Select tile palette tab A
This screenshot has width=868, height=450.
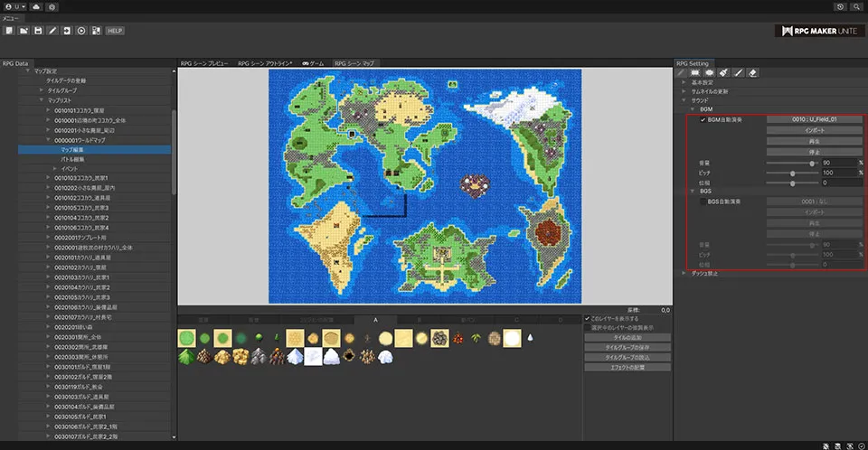click(375, 320)
